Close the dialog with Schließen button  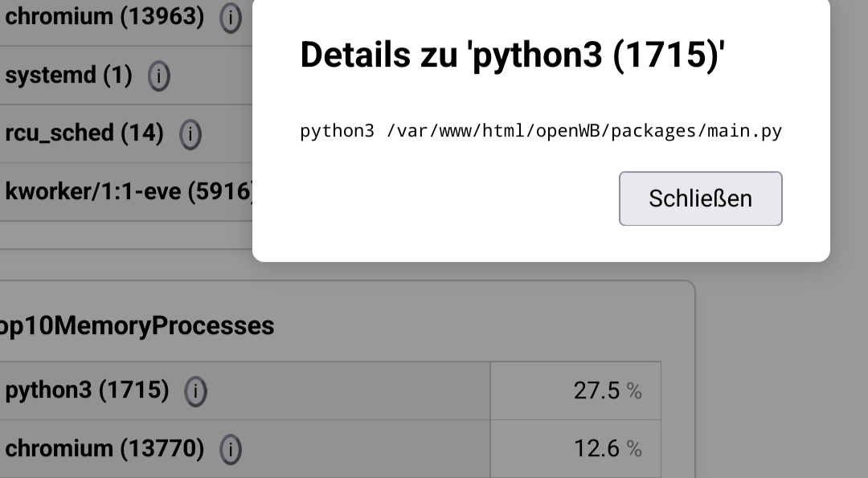700,198
